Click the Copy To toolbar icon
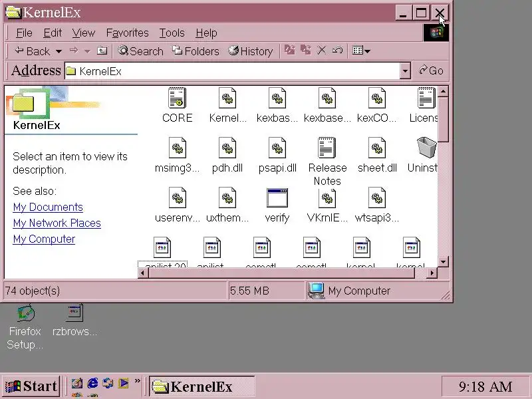Viewport: 532px width, 399px height. (x=305, y=51)
